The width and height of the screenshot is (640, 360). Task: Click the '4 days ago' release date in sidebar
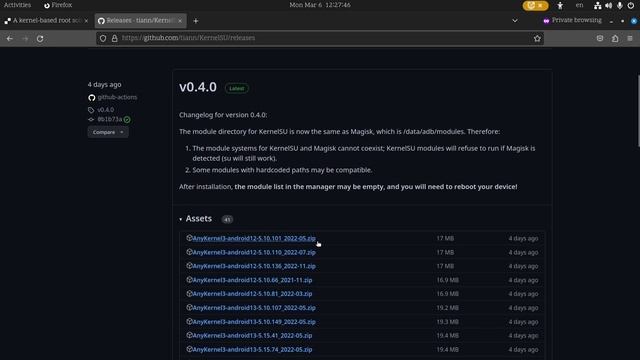pyautogui.click(x=104, y=84)
